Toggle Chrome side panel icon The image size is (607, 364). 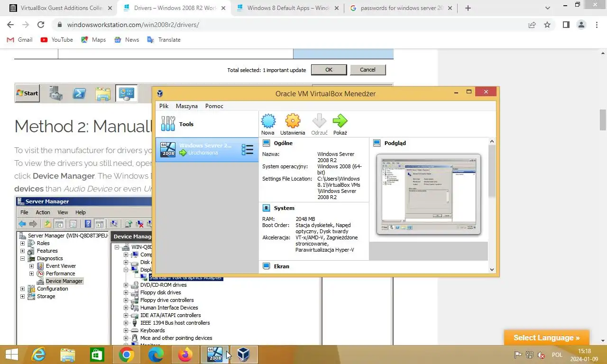[566, 25]
